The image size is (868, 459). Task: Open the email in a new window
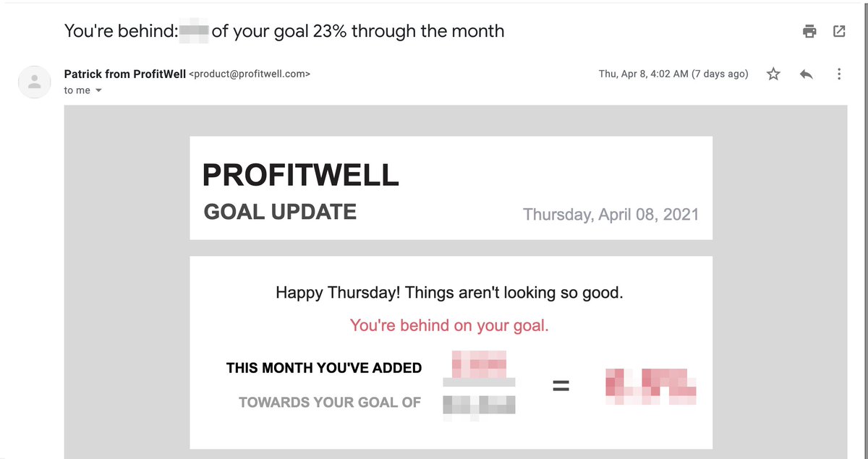click(839, 31)
